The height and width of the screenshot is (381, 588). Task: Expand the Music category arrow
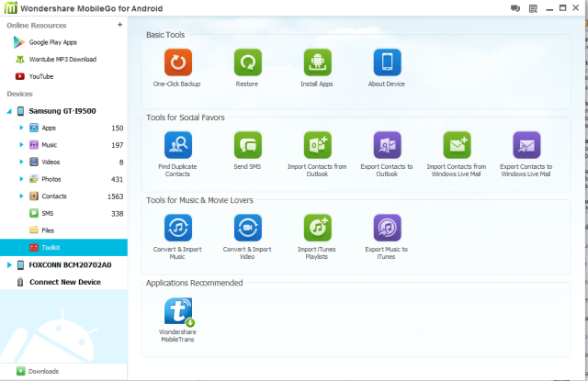tap(21, 145)
